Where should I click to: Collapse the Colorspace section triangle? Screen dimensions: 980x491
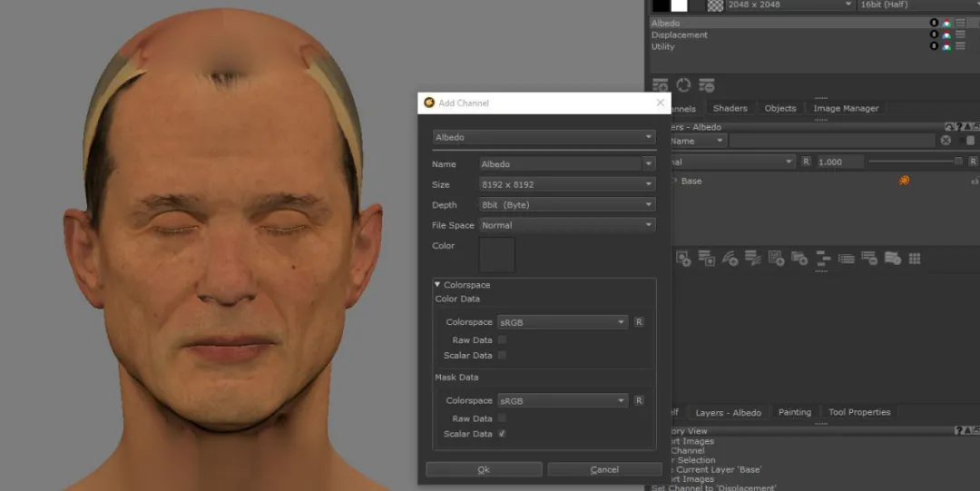pyautogui.click(x=437, y=285)
